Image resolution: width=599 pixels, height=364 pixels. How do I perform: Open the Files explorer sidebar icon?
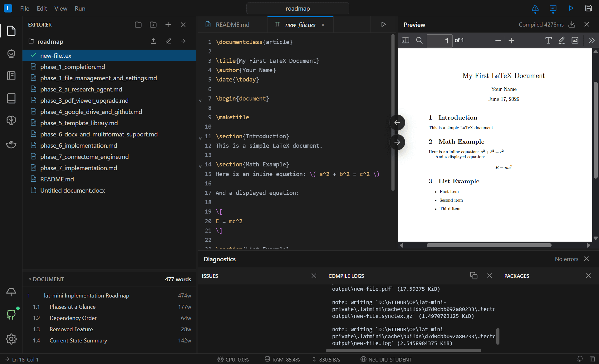(x=11, y=31)
